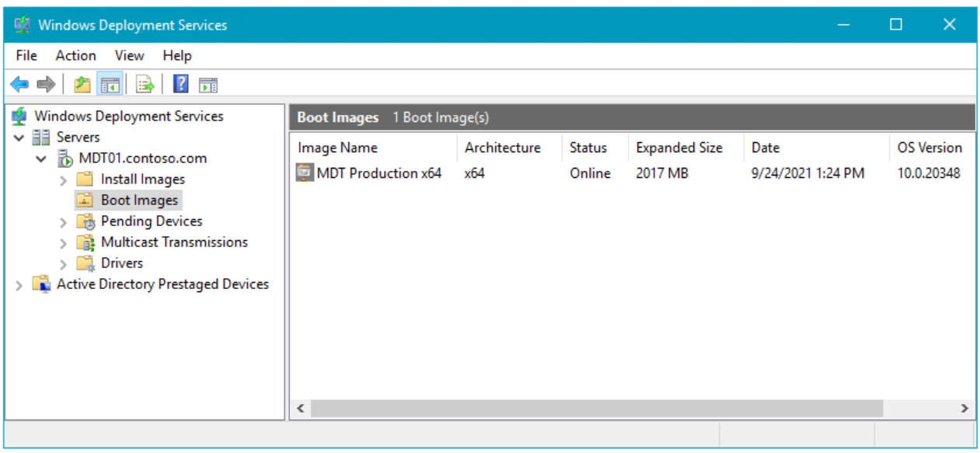Toggle the Show/Hide Action Pane icon
The height and width of the screenshot is (453, 980).
[208, 84]
